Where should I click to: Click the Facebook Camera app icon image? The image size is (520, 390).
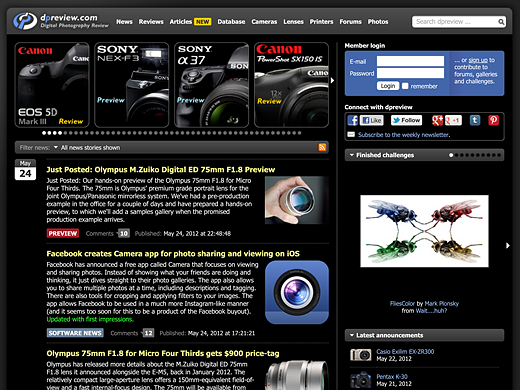[x=297, y=292]
